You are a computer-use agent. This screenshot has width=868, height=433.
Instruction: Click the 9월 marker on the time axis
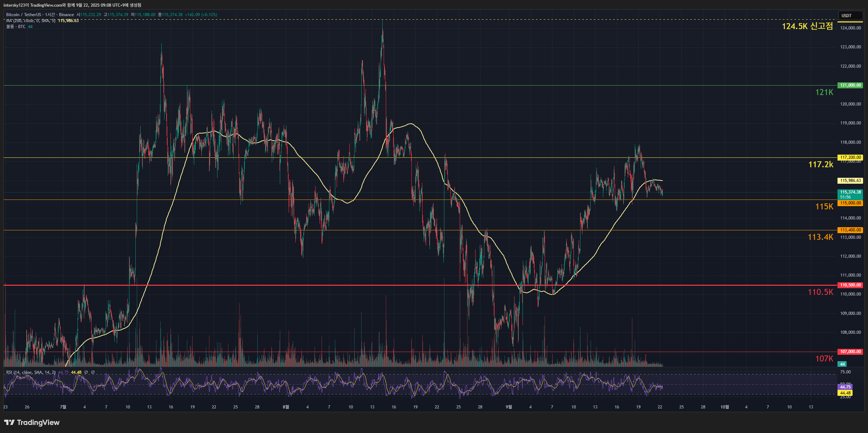(x=509, y=407)
